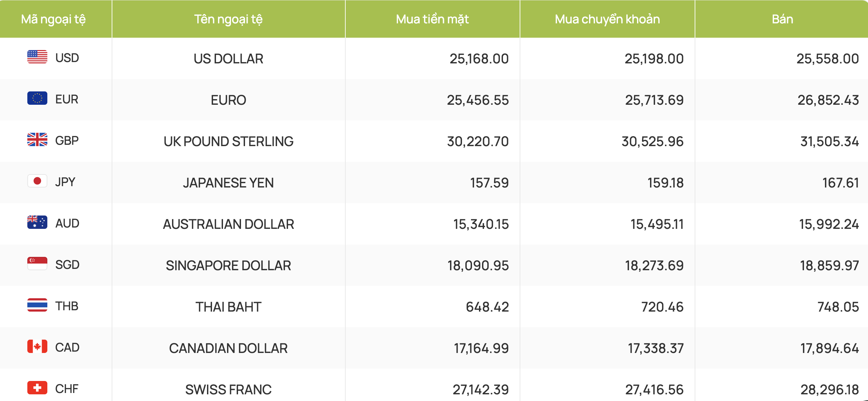868x401 pixels.
Task: Click the Singapore flag icon
Action: 37,264
